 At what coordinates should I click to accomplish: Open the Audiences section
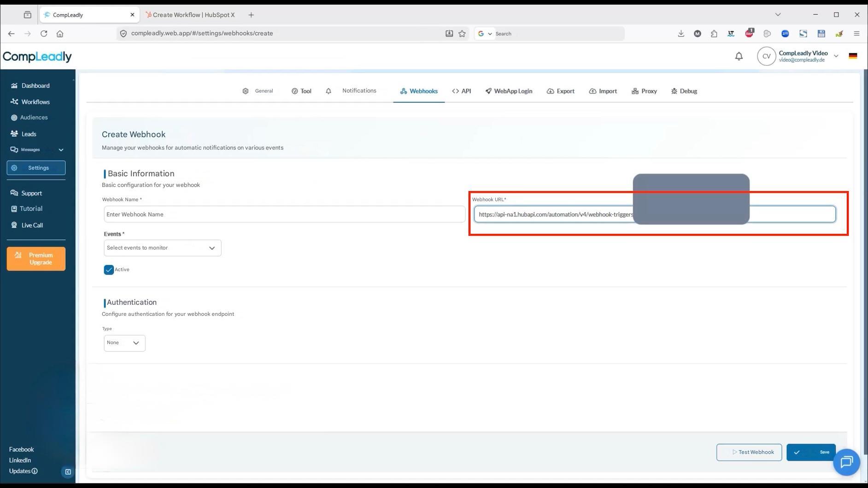tap(33, 117)
